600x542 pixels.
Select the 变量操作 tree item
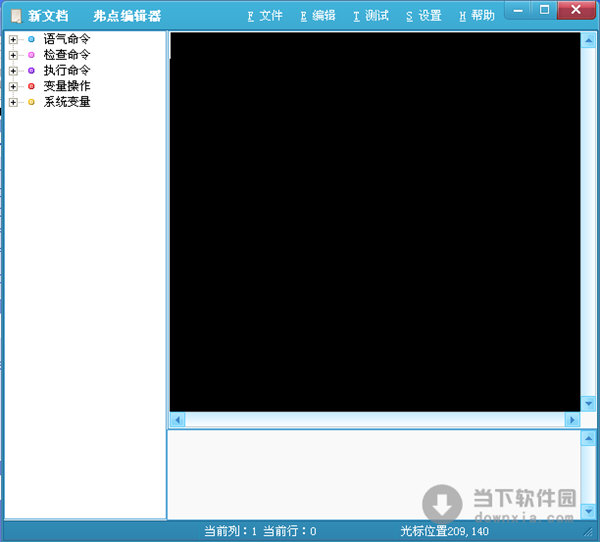tap(67, 86)
